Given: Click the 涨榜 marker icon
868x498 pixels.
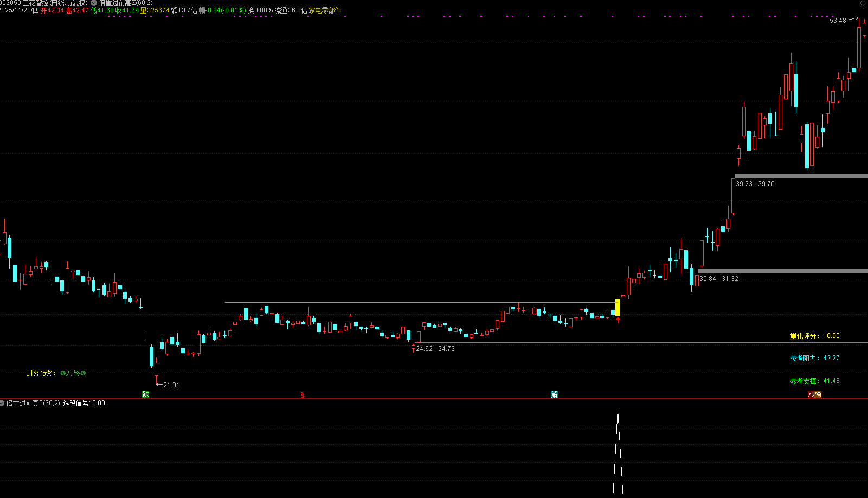Looking at the screenshot, I should [815, 394].
